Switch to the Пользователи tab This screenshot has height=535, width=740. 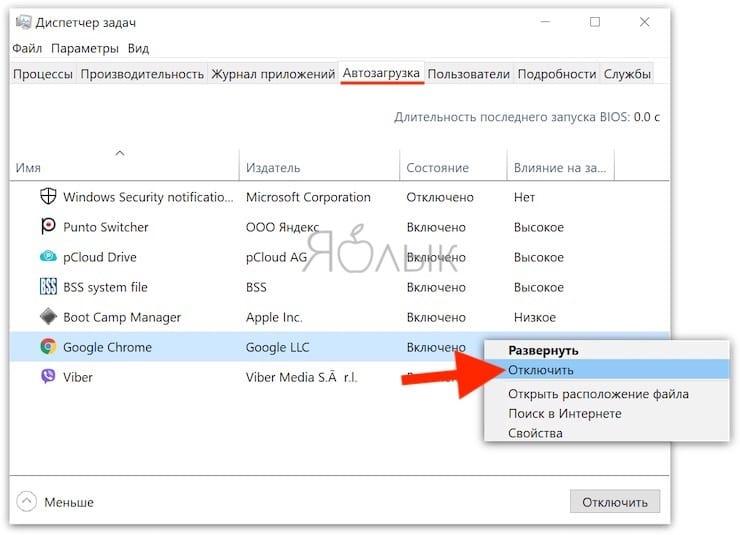469,74
